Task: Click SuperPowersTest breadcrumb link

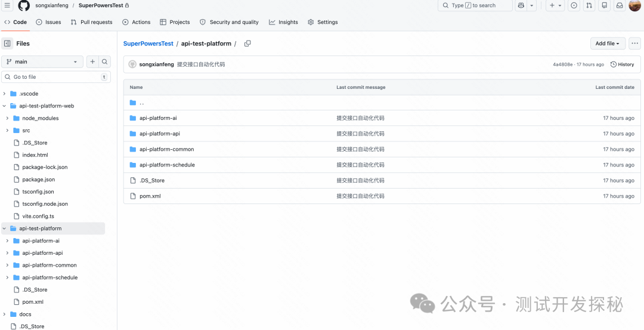Action: click(148, 44)
